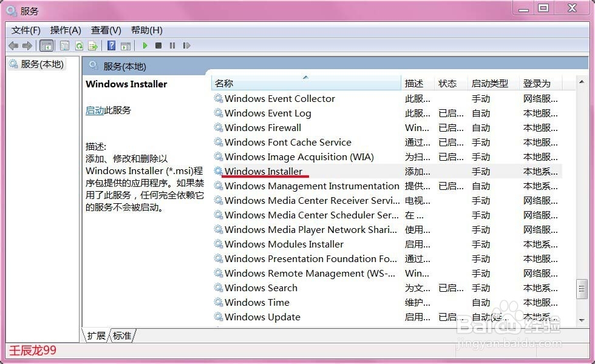595x364 pixels.
Task: Select the Windows Event Collector service name
Action: coord(280,98)
